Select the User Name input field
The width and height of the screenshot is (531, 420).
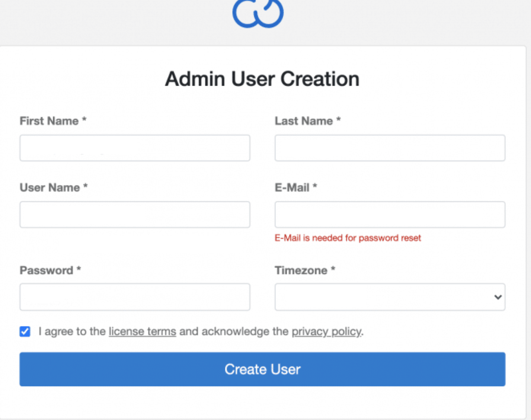(x=135, y=214)
